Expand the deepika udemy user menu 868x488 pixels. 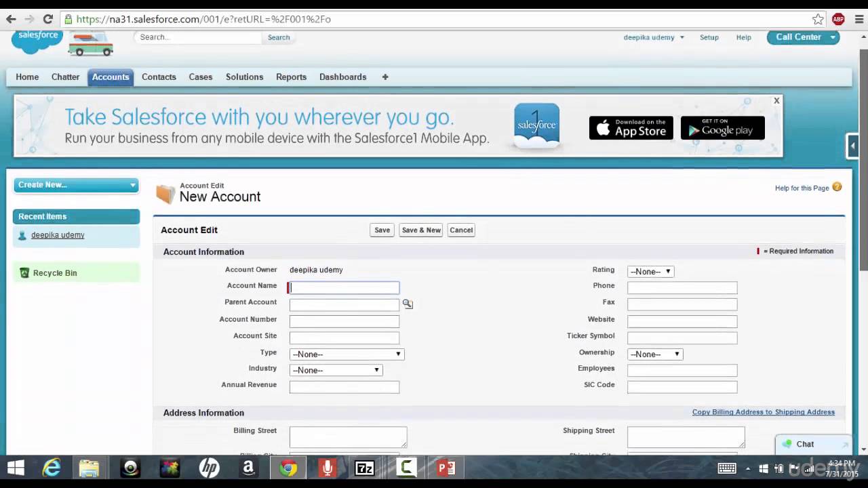coord(654,37)
